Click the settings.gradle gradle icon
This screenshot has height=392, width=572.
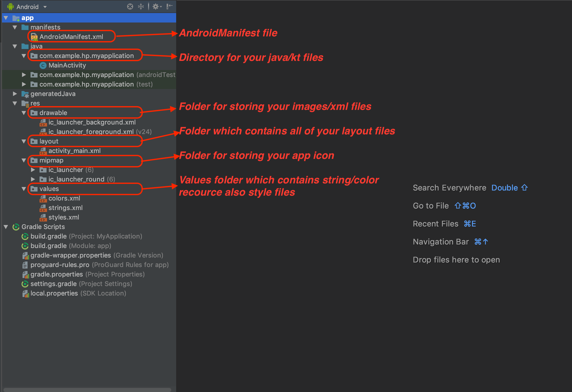pyautogui.click(x=25, y=284)
